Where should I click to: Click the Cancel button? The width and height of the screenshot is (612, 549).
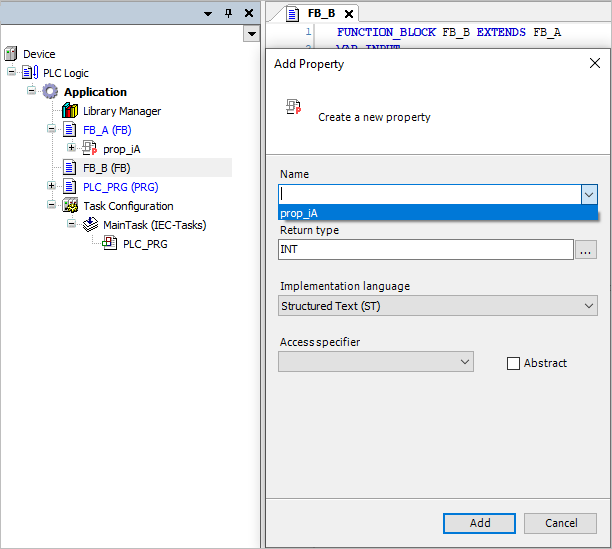(x=561, y=523)
